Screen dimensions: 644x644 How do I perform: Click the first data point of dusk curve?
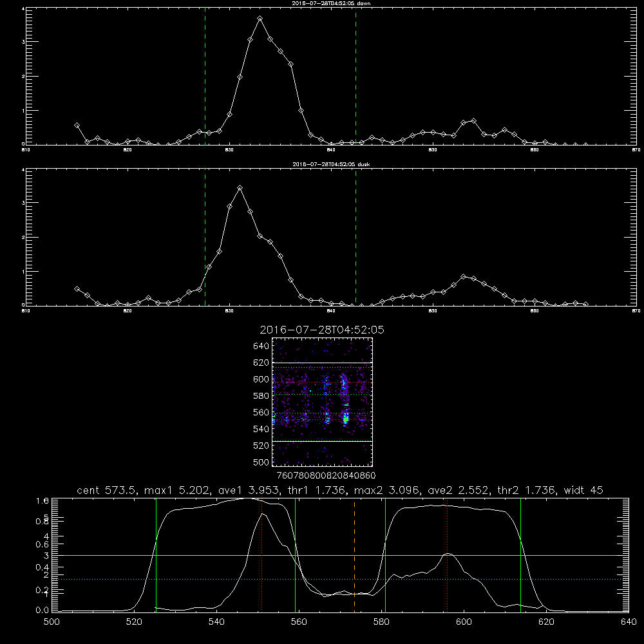click(77, 289)
